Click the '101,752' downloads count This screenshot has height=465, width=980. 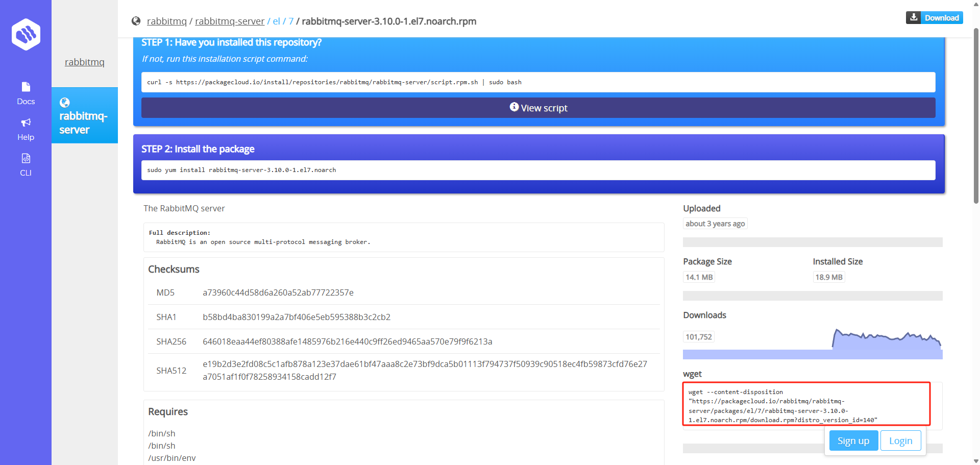699,337
